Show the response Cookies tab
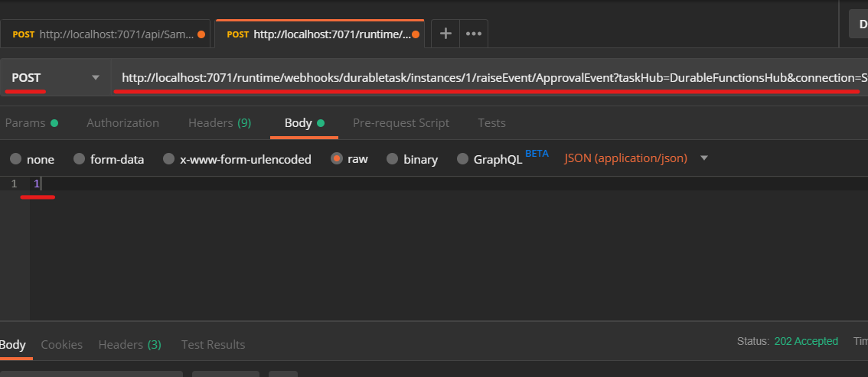868x377 pixels. pyautogui.click(x=61, y=344)
